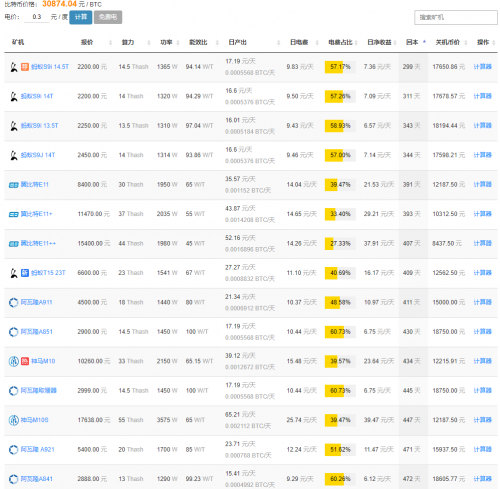Open 计算器 for the 阿瓦隆A911 row

point(482,302)
